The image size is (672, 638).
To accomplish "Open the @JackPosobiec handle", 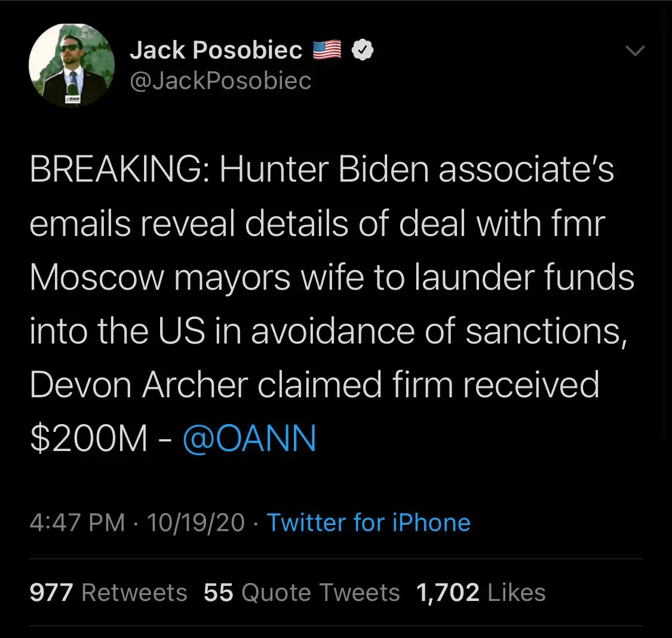I will pyautogui.click(x=220, y=81).
